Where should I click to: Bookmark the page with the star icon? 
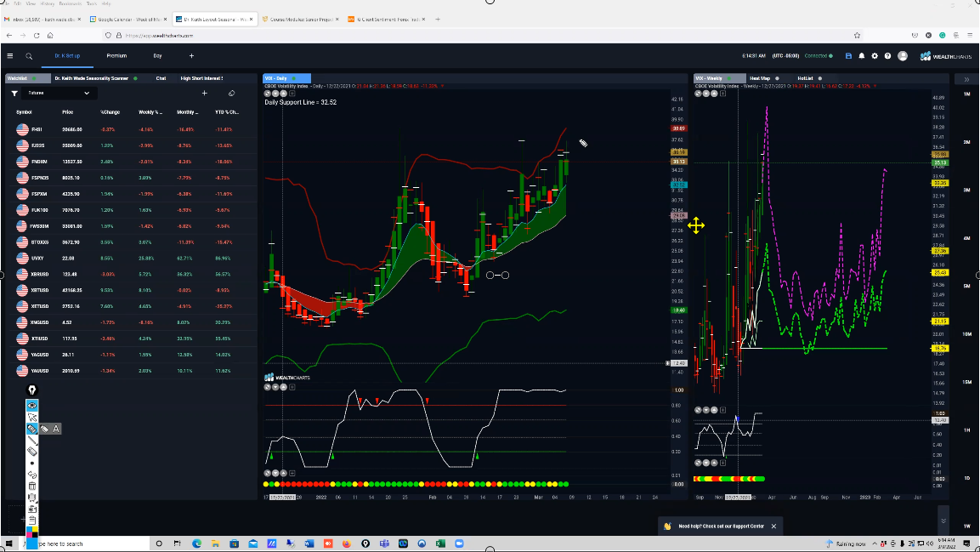click(857, 36)
